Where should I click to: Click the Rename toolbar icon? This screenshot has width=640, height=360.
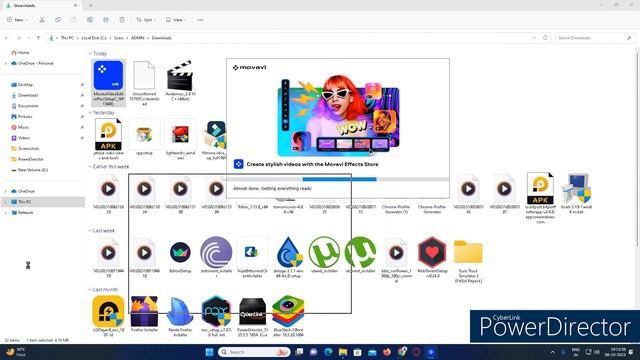(x=90, y=20)
